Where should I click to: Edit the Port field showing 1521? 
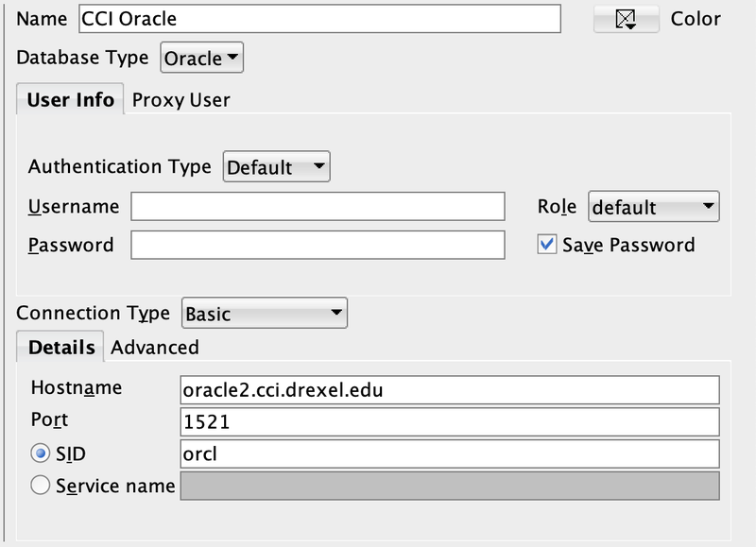pyautogui.click(x=450, y=421)
